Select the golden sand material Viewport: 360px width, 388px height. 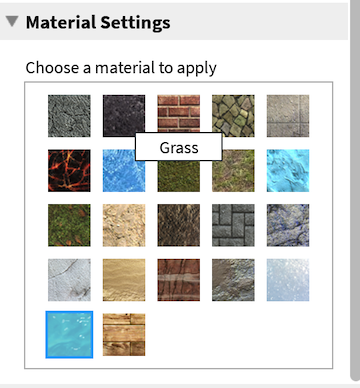tap(124, 280)
